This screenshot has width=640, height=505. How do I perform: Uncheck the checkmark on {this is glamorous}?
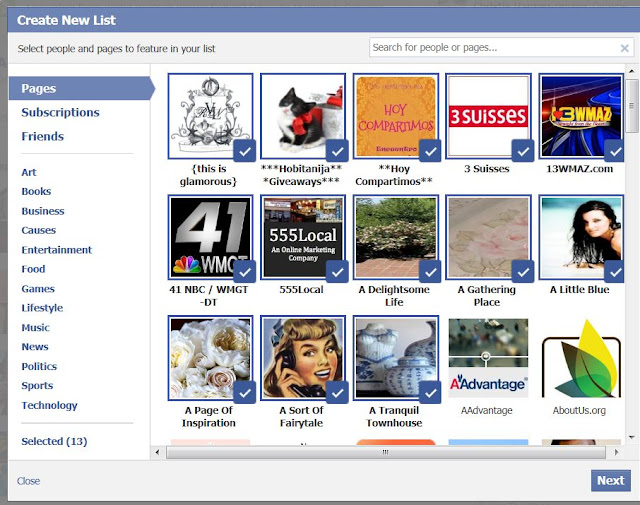(x=244, y=151)
